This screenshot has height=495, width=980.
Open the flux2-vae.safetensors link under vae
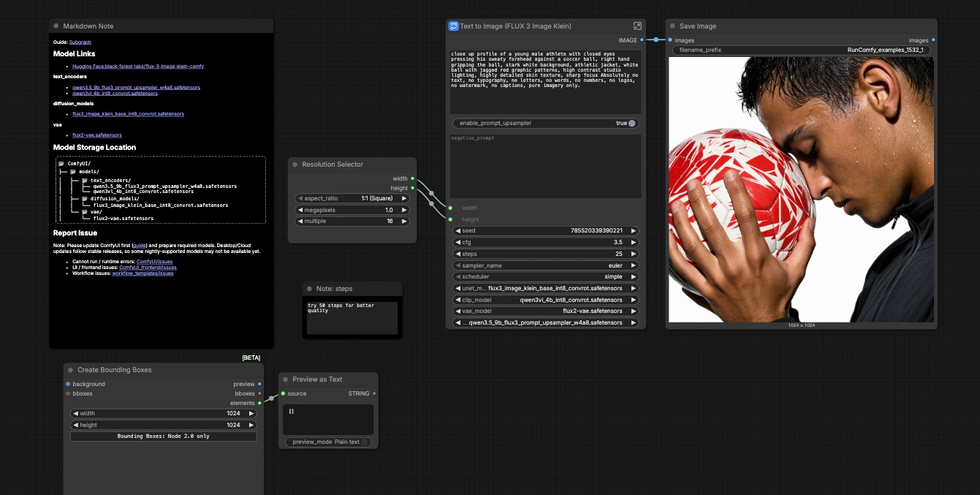[x=97, y=135]
